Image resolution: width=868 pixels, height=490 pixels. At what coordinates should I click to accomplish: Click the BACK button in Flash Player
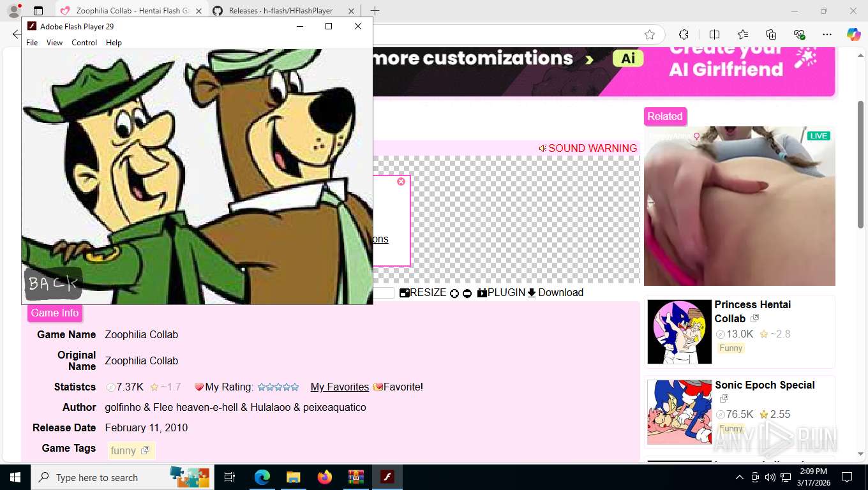tap(53, 283)
